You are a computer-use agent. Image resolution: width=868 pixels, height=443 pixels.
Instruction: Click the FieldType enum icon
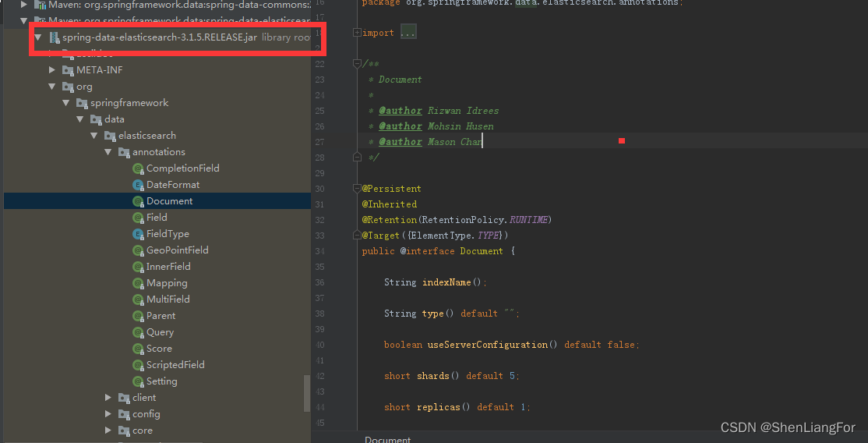coord(138,234)
